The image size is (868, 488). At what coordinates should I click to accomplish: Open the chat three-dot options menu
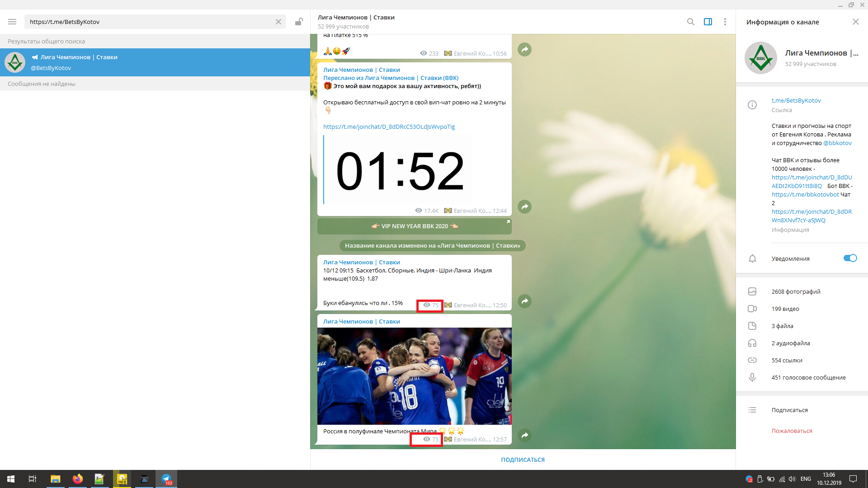tap(725, 22)
